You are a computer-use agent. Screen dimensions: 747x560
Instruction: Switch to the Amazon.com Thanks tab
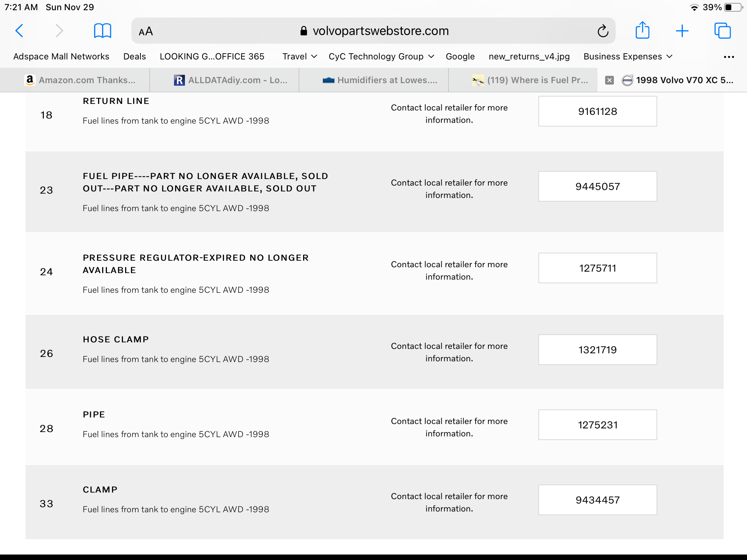click(80, 80)
